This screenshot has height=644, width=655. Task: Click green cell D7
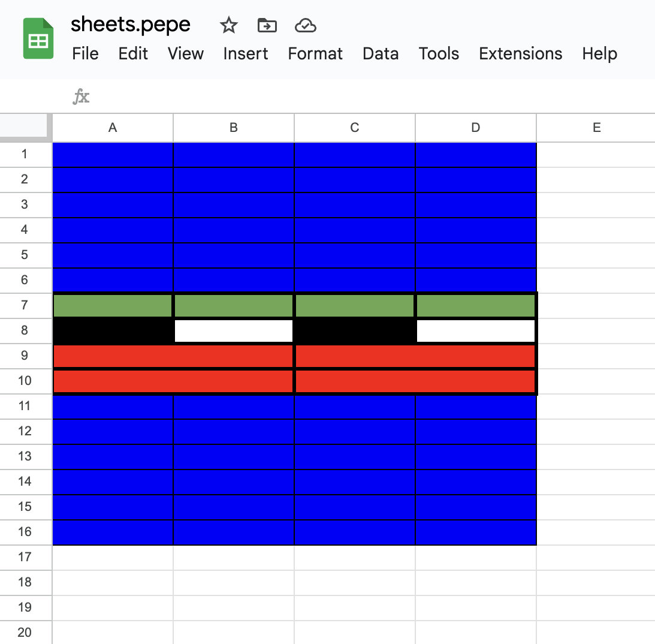click(476, 305)
